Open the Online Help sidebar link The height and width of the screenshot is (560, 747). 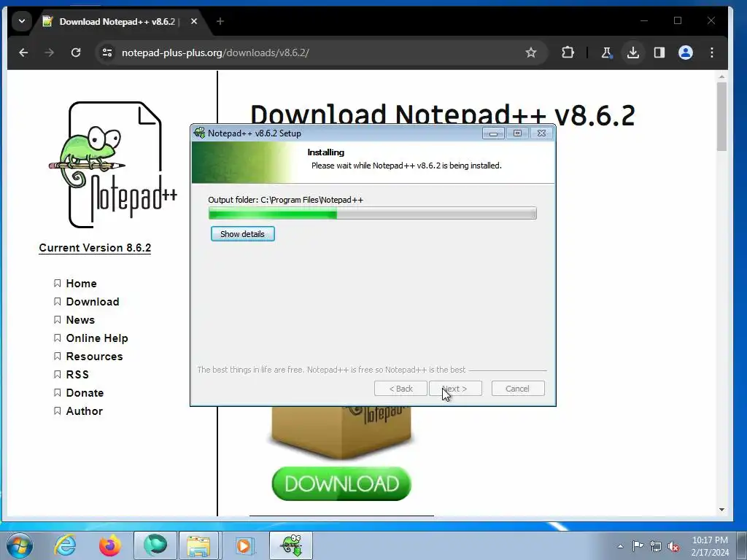[97, 338]
